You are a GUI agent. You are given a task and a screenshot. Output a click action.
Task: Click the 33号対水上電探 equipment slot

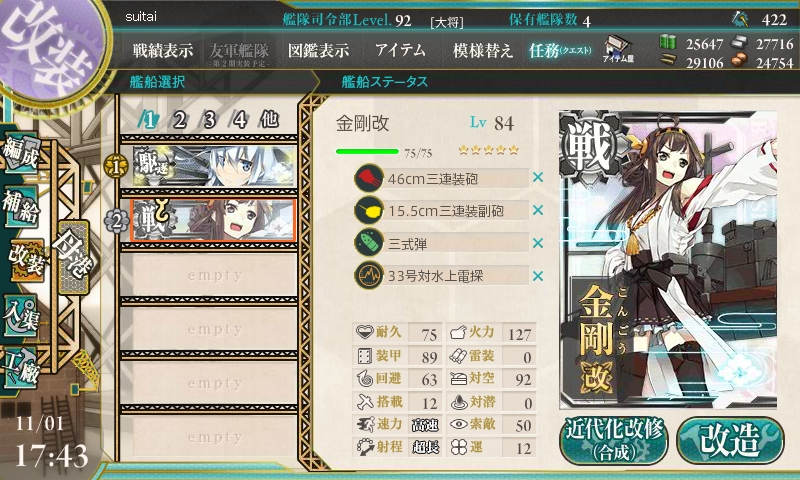tap(442, 276)
